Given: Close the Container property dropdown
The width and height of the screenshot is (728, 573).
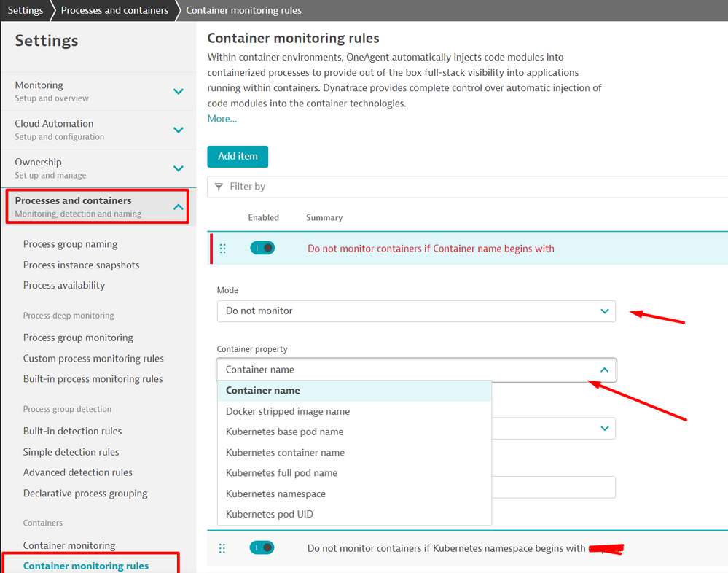Looking at the screenshot, I should coord(604,370).
